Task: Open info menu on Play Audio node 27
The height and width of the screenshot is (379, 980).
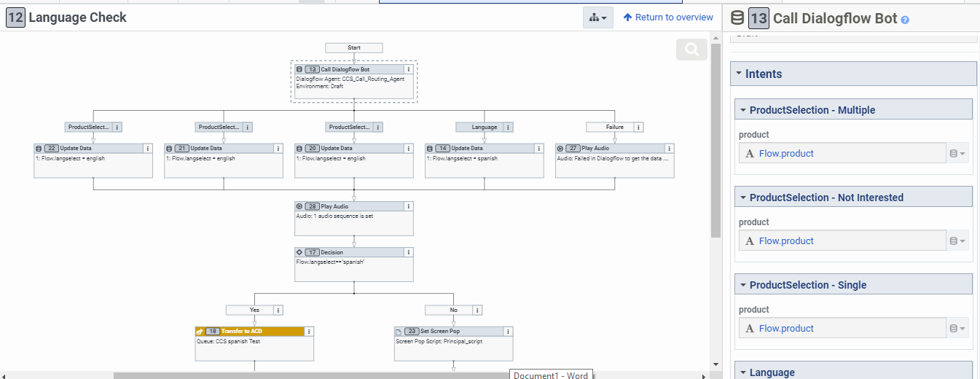Action: coord(669,148)
